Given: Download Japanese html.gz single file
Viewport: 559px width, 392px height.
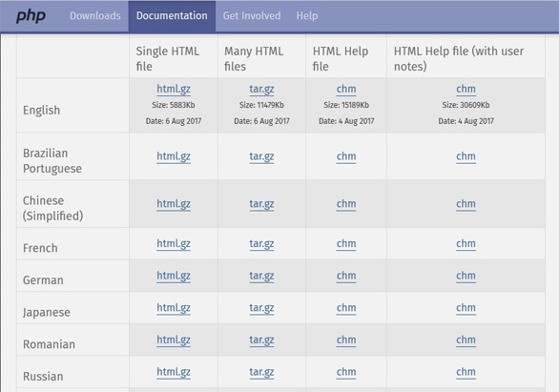Looking at the screenshot, I should pos(174,308).
